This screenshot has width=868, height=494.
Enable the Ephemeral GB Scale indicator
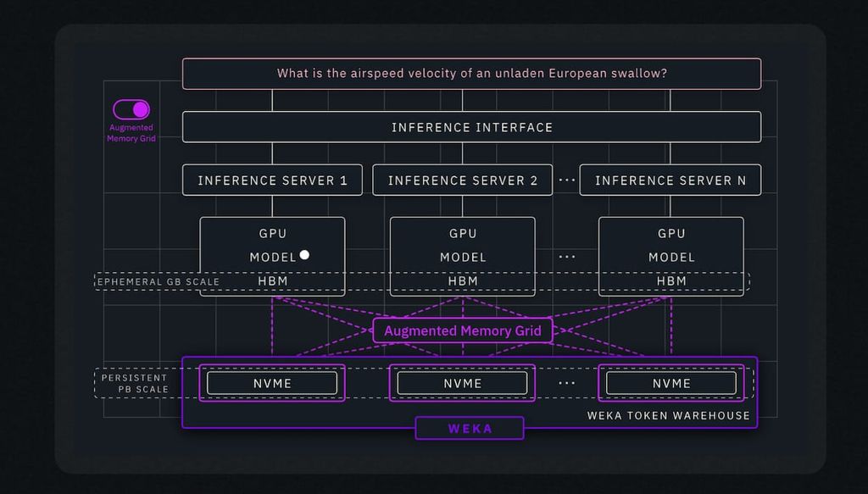point(158,281)
